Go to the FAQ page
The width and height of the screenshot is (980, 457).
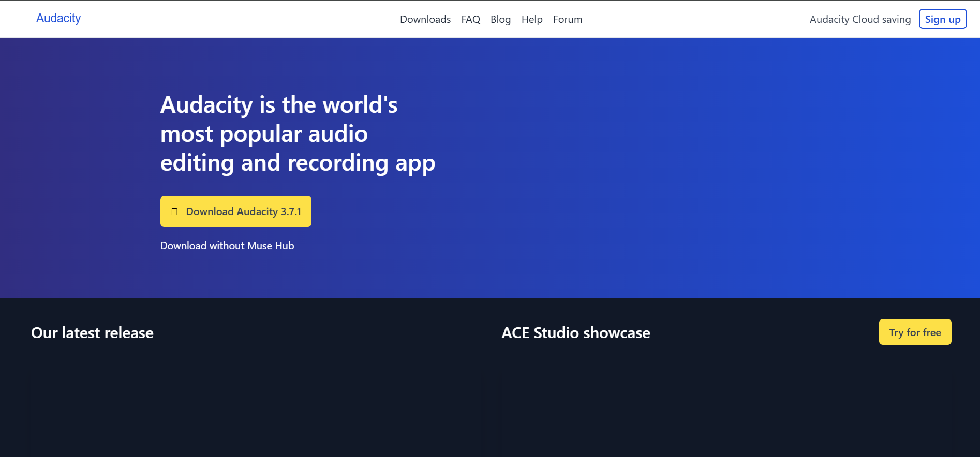click(471, 19)
